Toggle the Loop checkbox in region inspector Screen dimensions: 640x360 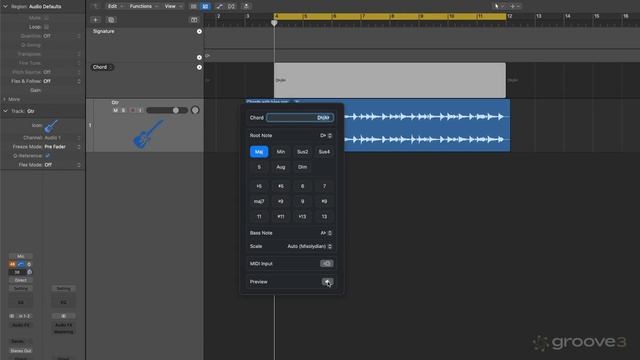[46, 27]
